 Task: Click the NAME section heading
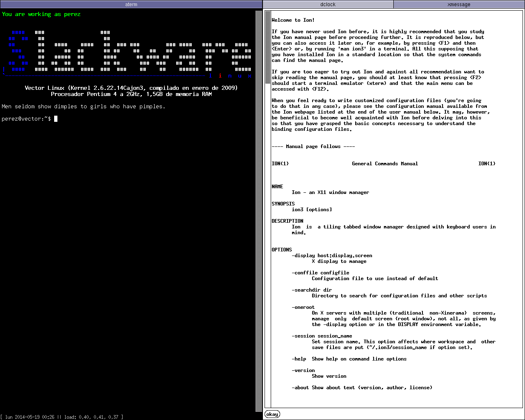coord(277,187)
